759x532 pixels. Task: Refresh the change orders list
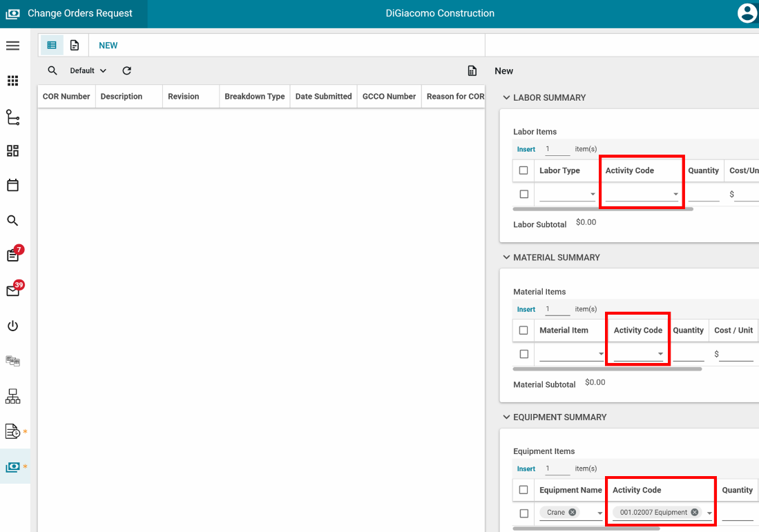click(126, 70)
